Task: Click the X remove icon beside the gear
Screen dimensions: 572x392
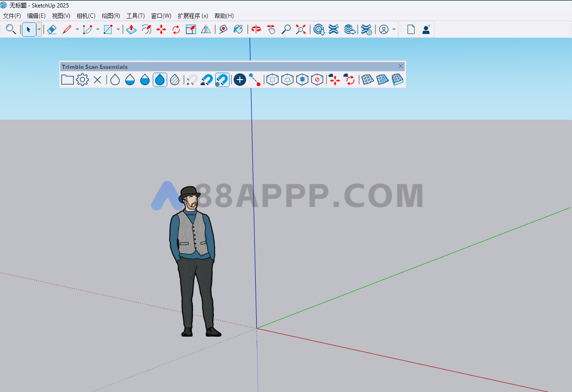Action: point(97,80)
